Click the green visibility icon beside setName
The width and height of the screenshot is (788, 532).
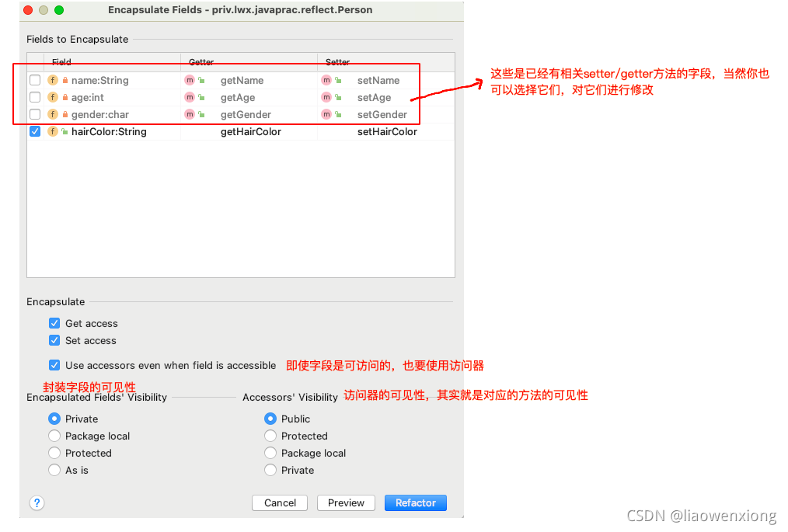point(339,80)
